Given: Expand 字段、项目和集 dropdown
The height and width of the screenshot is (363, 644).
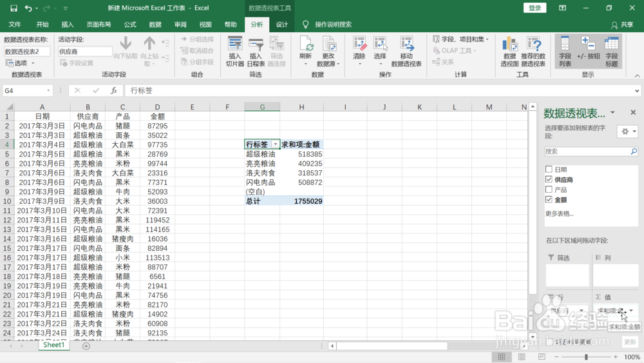Looking at the screenshot, I should (x=487, y=39).
